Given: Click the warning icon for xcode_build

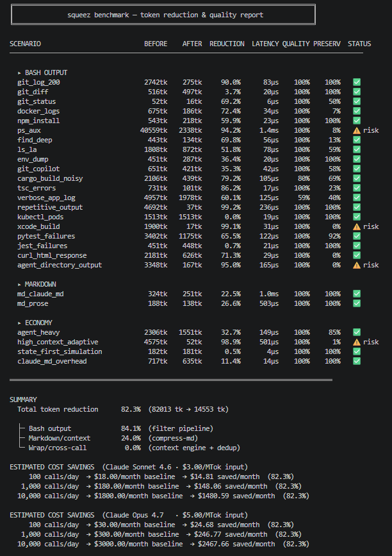Looking at the screenshot, I should (357, 226).
